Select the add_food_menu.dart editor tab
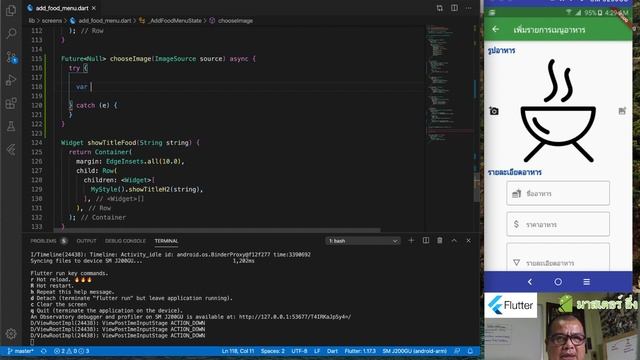Viewport: 640px width, 360px height. (x=62, y=8)
